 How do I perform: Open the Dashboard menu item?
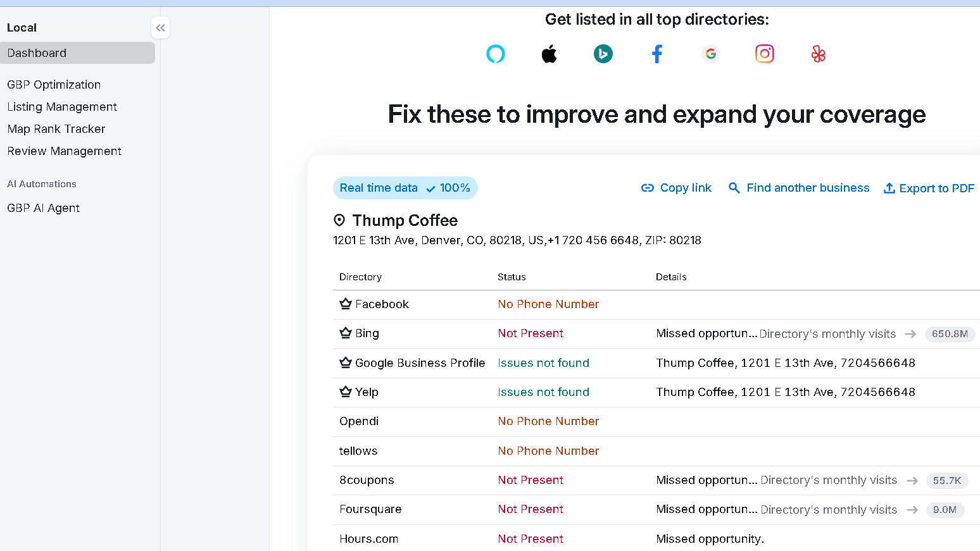[77, 53]
